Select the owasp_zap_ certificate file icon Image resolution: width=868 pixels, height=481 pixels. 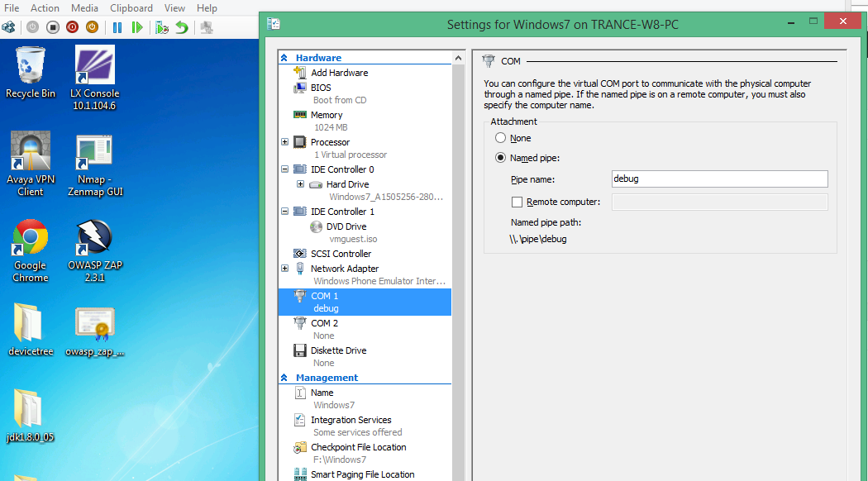95,332
